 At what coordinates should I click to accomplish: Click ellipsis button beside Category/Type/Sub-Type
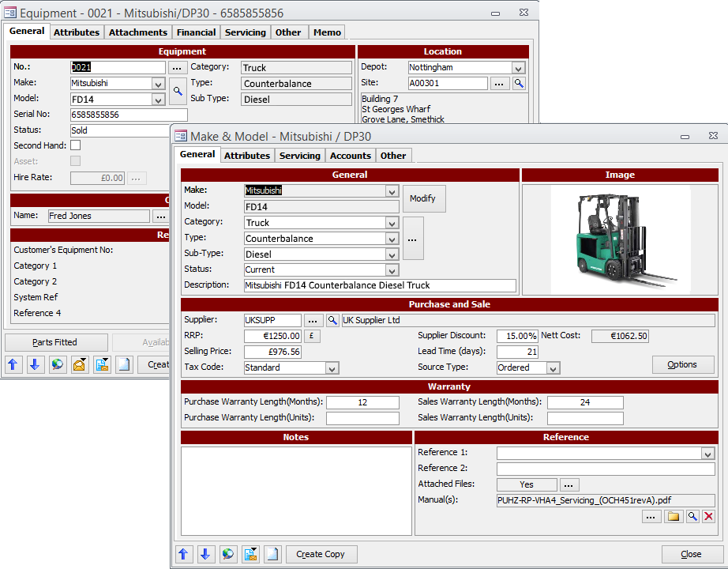(413, 239)
